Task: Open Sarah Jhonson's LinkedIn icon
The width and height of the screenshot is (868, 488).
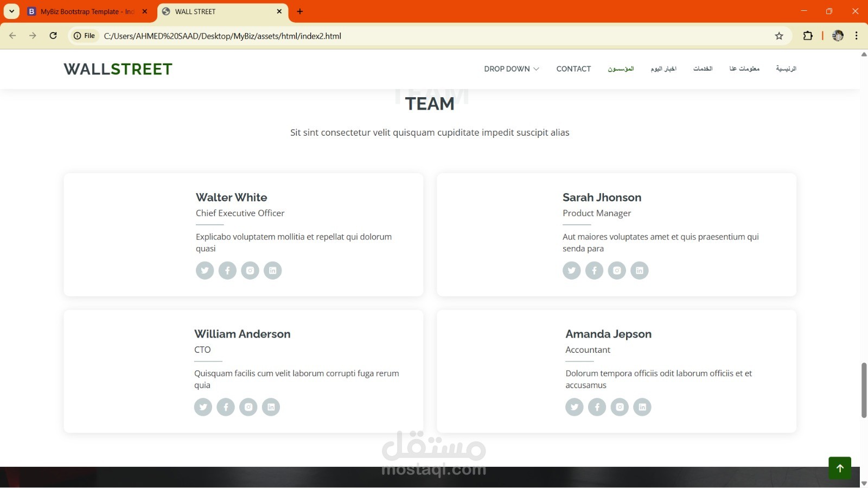Action: coord(640,270)
